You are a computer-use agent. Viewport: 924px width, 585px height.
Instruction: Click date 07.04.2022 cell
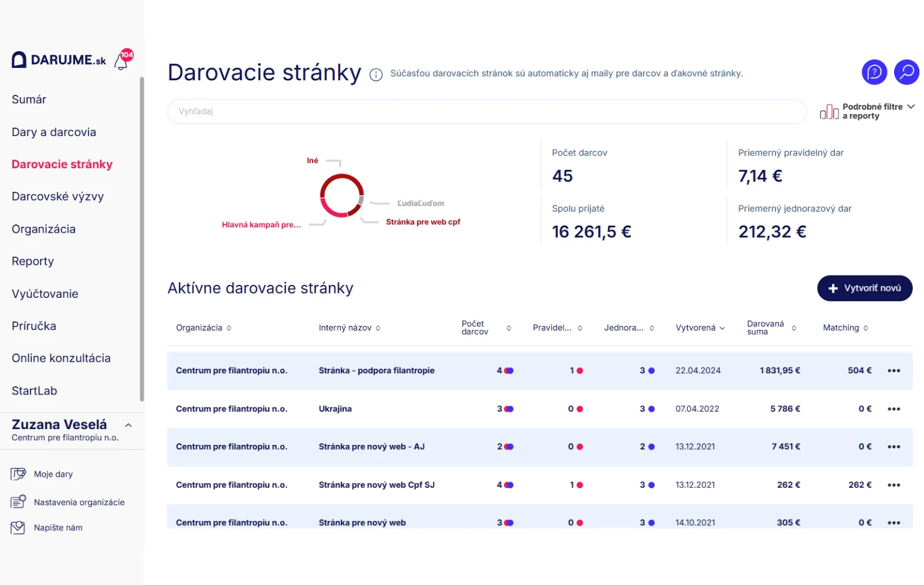(x=697, y=409)
